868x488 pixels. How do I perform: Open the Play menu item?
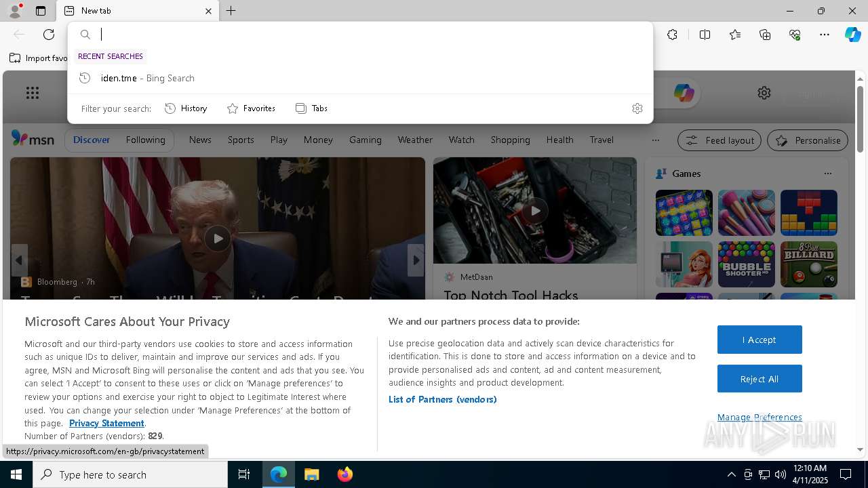279,140
